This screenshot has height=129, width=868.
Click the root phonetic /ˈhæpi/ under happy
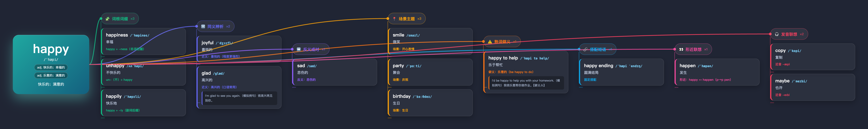(51, 60)
